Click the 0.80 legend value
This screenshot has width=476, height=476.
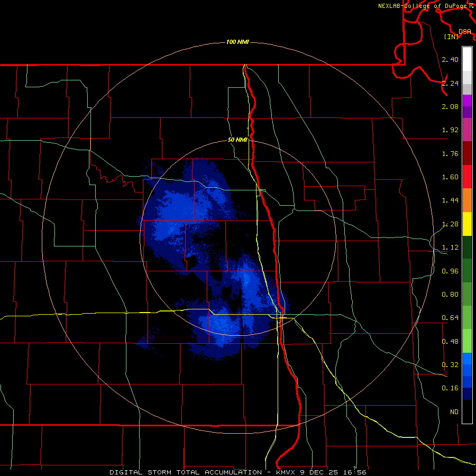450,295
